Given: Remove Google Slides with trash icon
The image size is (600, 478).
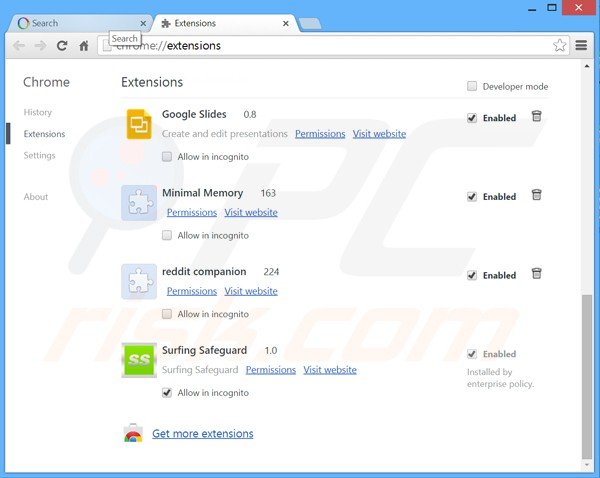Looking at the screenshot, I should pos(536,116).
